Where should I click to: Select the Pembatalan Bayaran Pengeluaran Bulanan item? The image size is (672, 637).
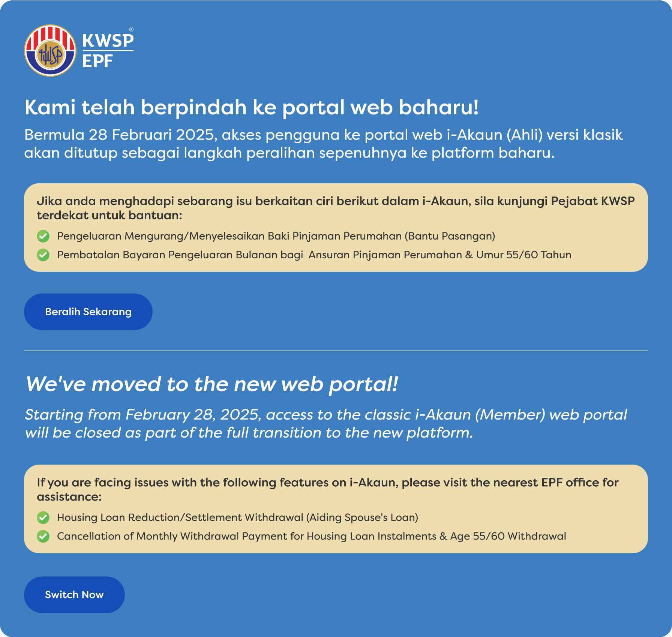point(314,255)
